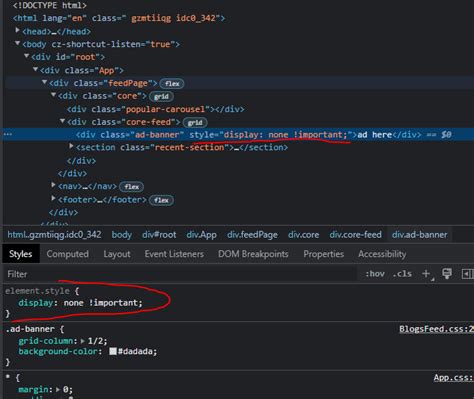474x399 pixels.
Task: Click the .ad-banner selector text
Action: tap(30, 329)
